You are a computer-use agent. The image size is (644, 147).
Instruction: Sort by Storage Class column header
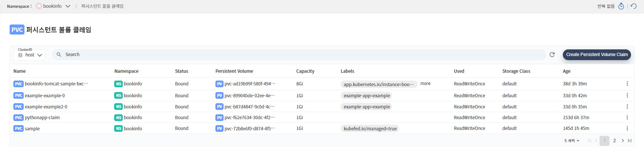pyautogui.click(x=516, y=71)
